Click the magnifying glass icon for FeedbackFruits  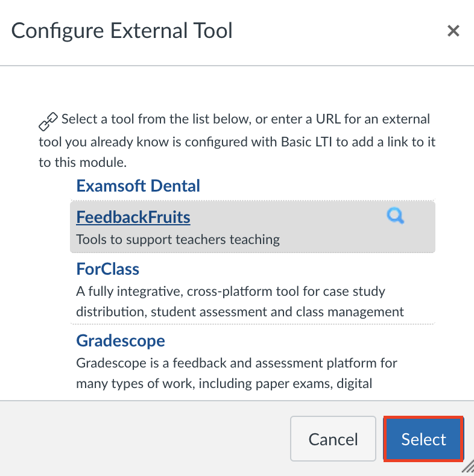point(395,216)
